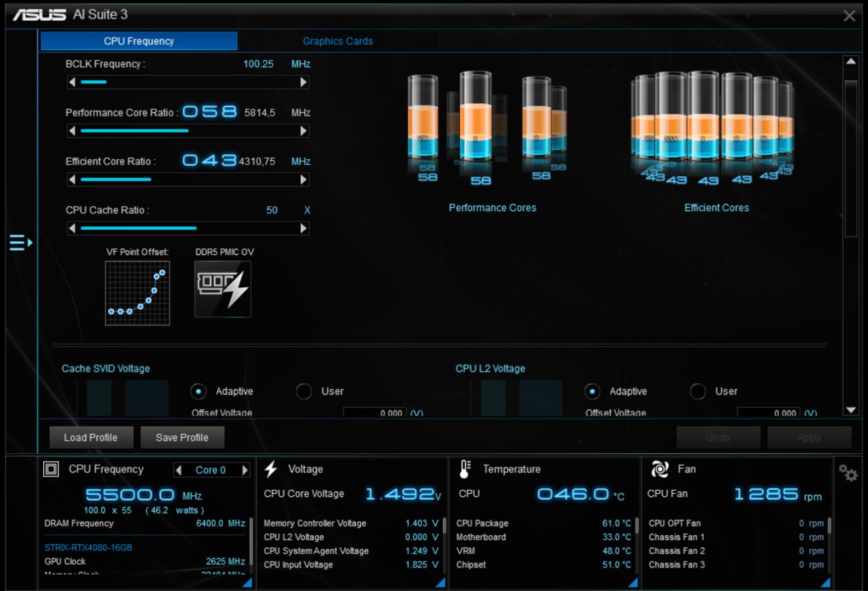Click the CPU Cache Ratio slider track
Screen dimensions: 868x591
click(x=188, y=228)
